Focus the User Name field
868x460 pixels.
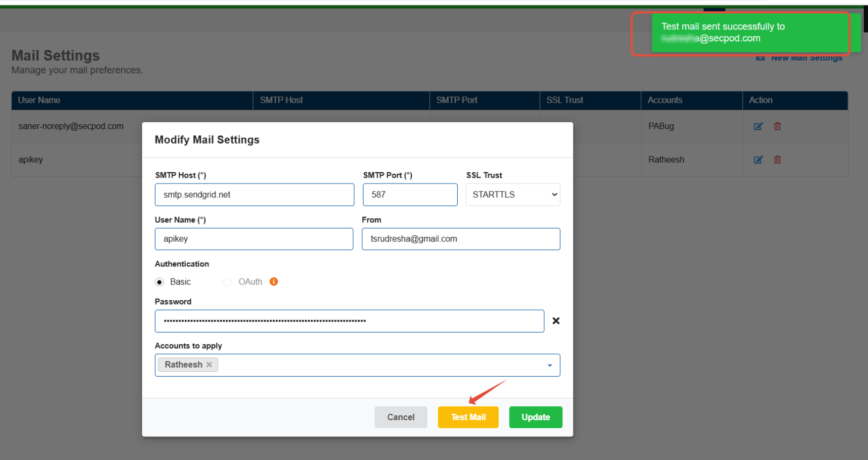point(254,239)
